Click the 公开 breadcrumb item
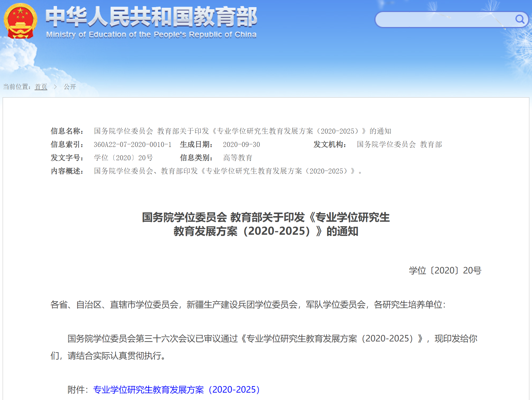The height and width of the screenshot is (400, 532). [70, 87]
